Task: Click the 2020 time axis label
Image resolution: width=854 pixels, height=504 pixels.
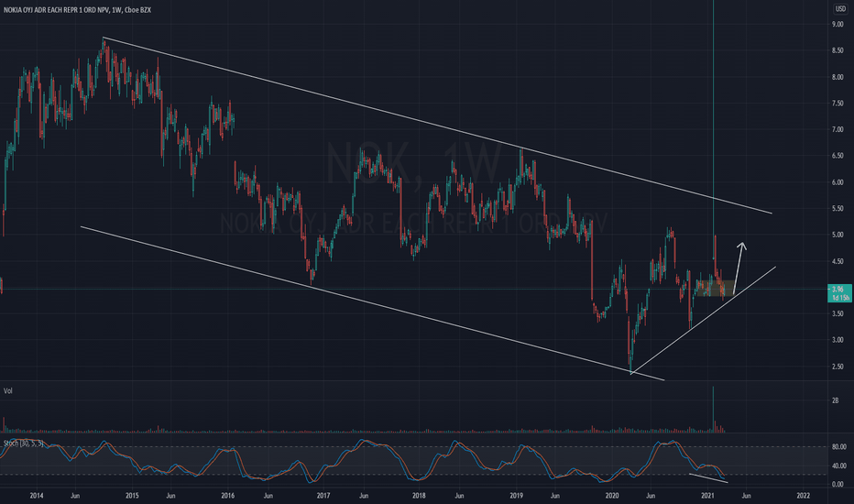Action: click(612, 496)
